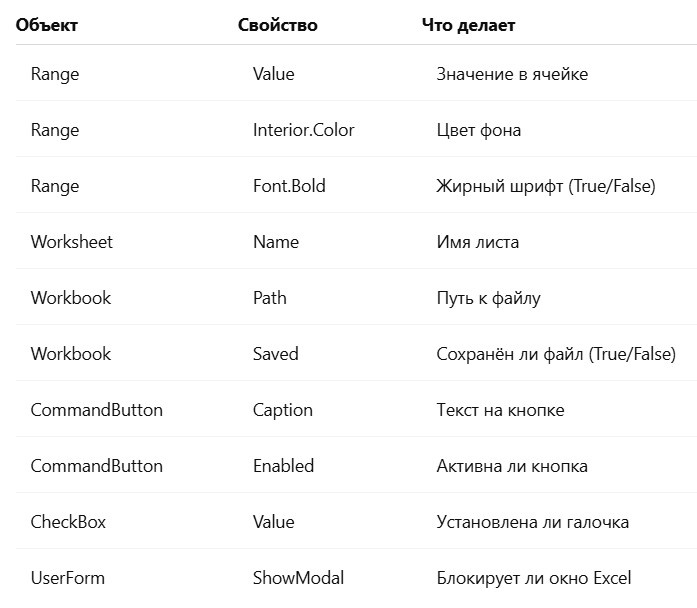
Task: Click the Объект column header
Action: [x=47, y=25]
